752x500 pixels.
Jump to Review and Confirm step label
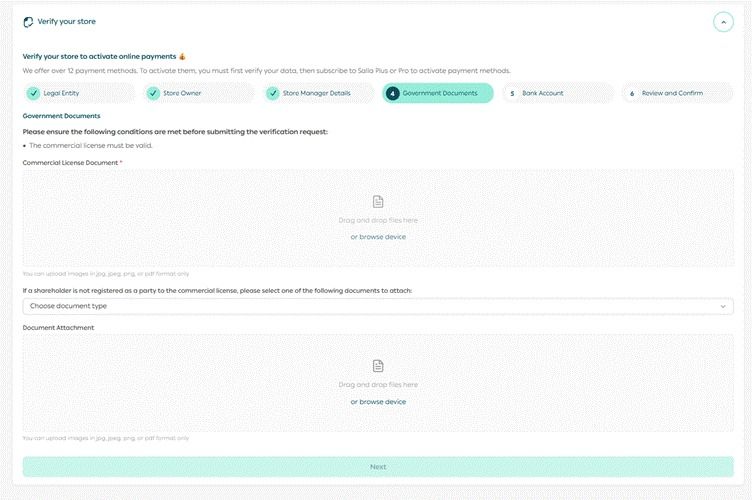coord(672,93)
